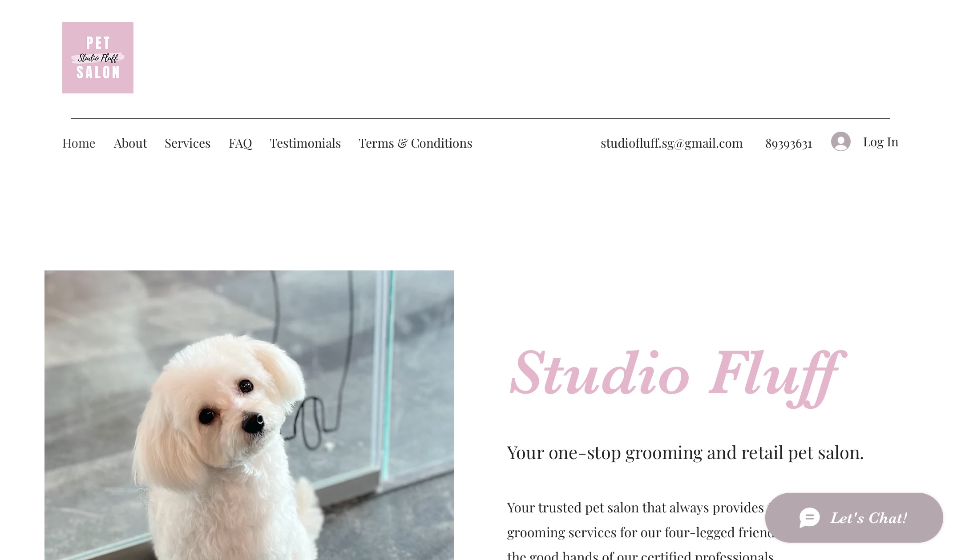Click the user avatar icon
This screenshot has height=560, width=961.
pyautogui.click(x=840, y=141)
